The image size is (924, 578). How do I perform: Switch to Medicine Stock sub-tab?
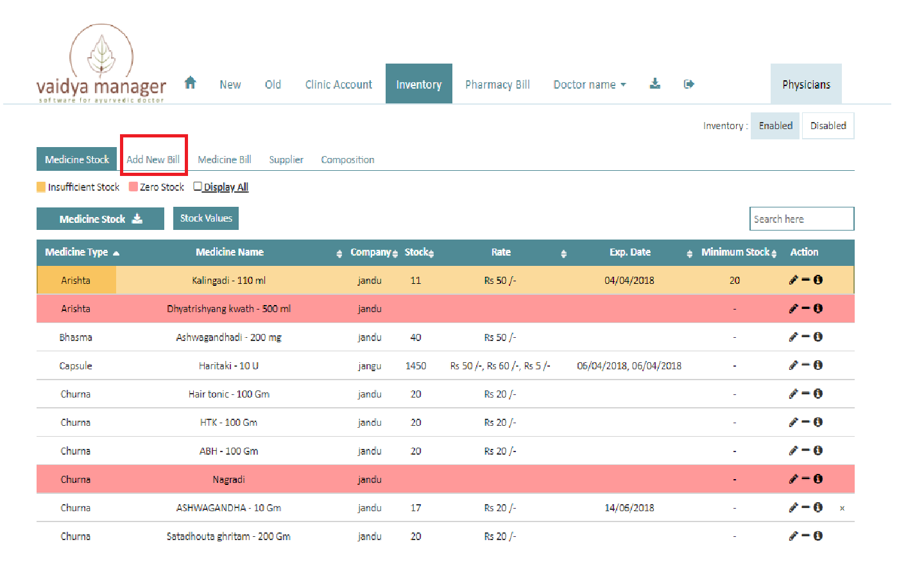click(77, 159)
